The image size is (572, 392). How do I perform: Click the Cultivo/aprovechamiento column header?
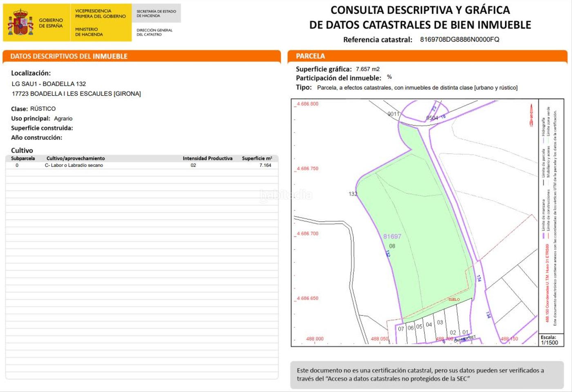pos(76,158)
